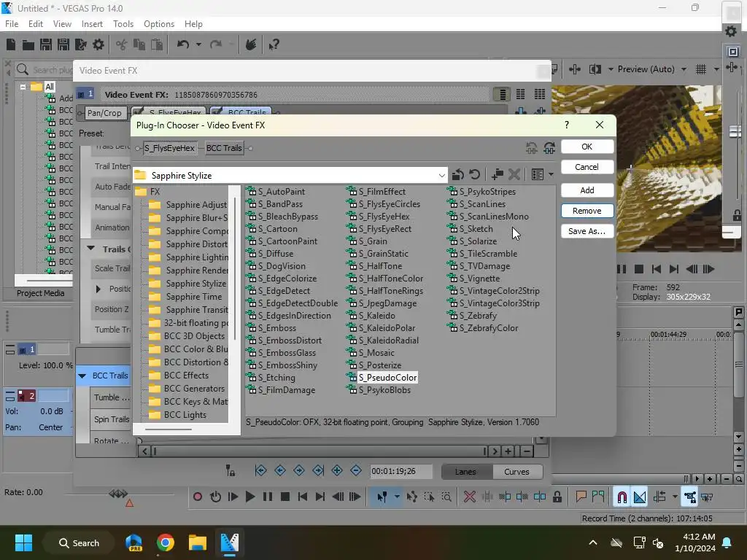Click the Pan/Crop button in Video Event FX
Screen dimensions: 747x560
[x=104, y=113]
